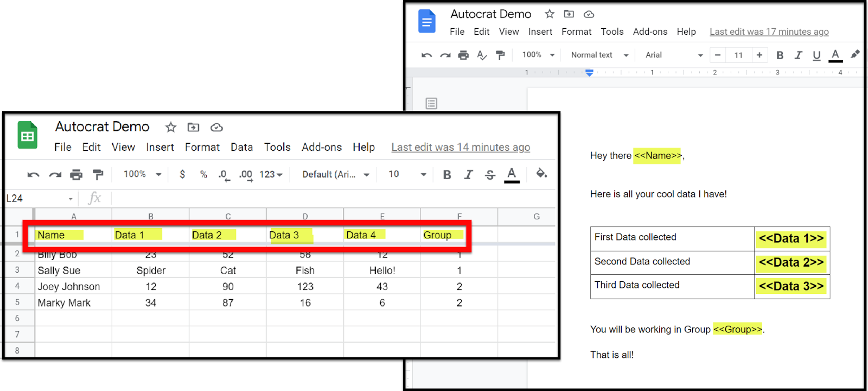The width and height of the screenshot is (868, 391).
Task: Show document outline icon in Docs
Action: [x=431, y=103]
